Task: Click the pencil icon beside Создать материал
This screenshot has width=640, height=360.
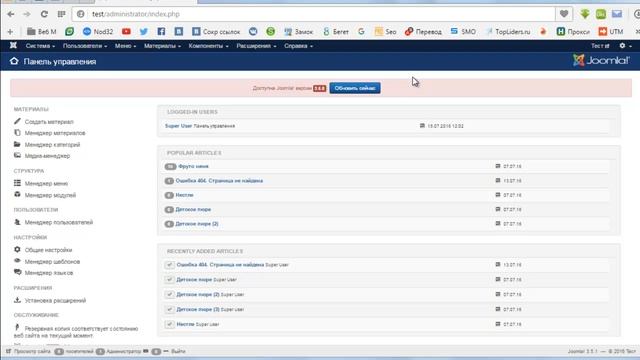Action: coord(17,121)
